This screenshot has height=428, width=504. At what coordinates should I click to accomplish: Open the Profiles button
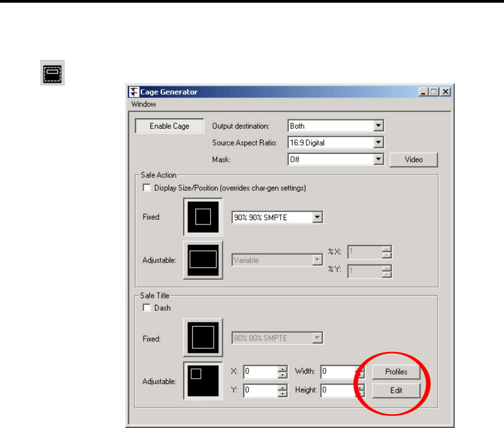click(x=396, y=372)
